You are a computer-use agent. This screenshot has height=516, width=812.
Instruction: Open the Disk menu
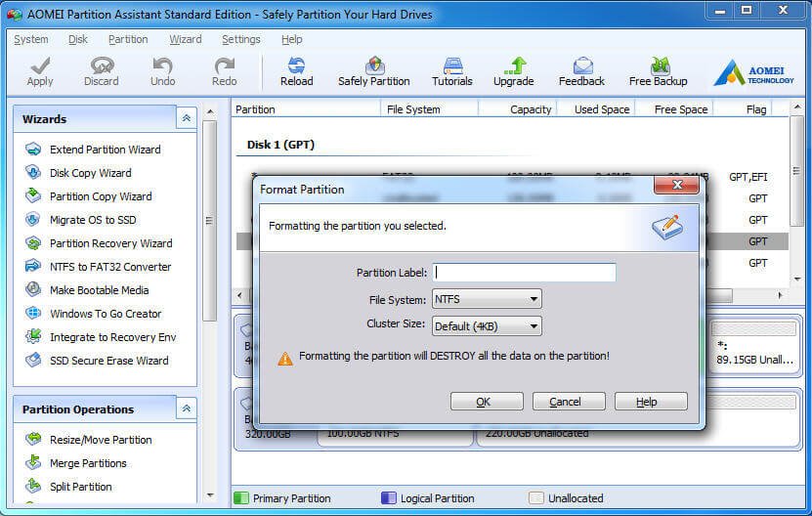point(77,39)
